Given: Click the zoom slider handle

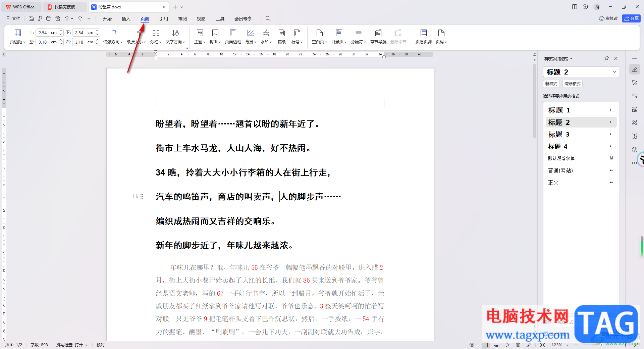Looking at the screenshot, I should (x=601, y=345).
